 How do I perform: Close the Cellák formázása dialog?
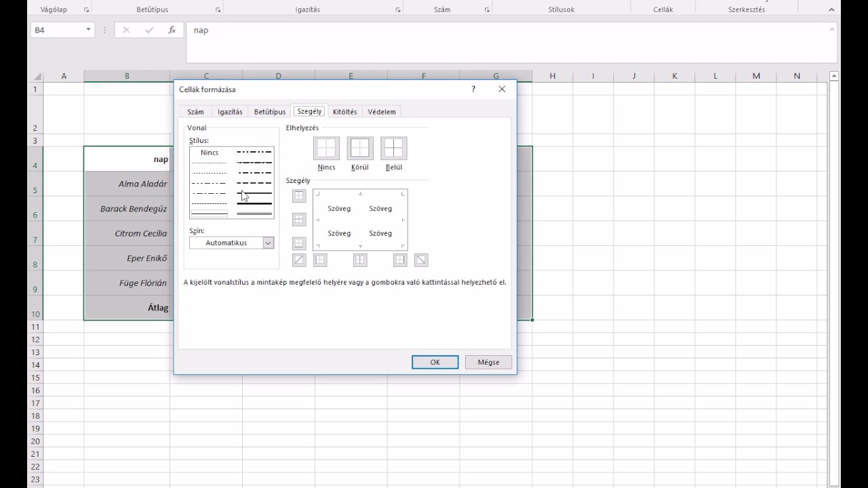pyautogui.click(x=502, y=89)
